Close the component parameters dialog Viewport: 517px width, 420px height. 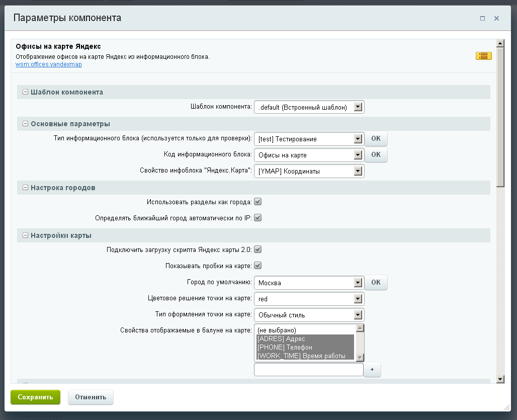496,19
